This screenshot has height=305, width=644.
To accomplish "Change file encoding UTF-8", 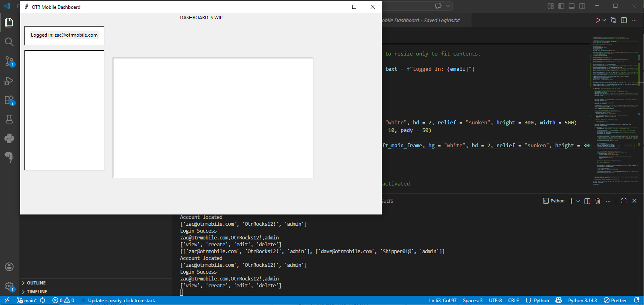I will 495,301.
